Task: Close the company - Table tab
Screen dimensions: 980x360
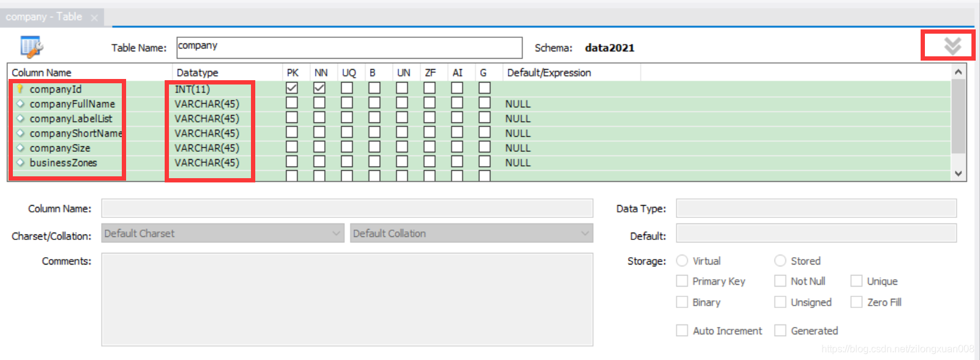Action: pos(94,18)
